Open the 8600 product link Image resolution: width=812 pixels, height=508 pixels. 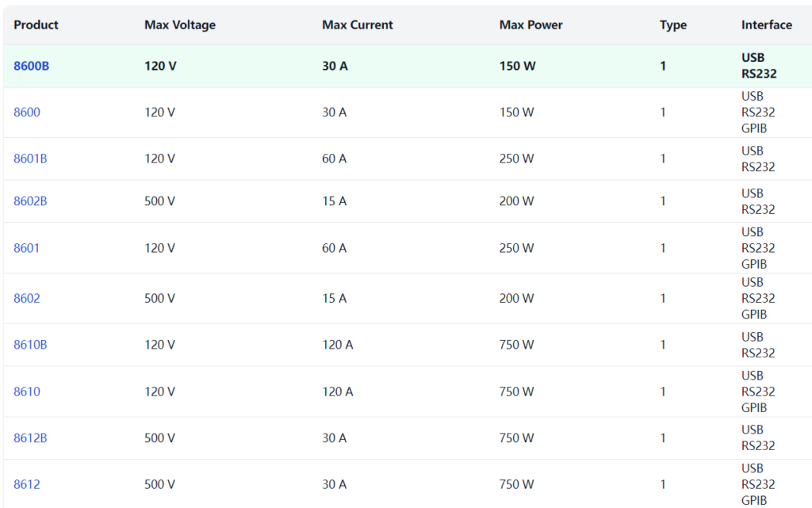coord(27,113)
